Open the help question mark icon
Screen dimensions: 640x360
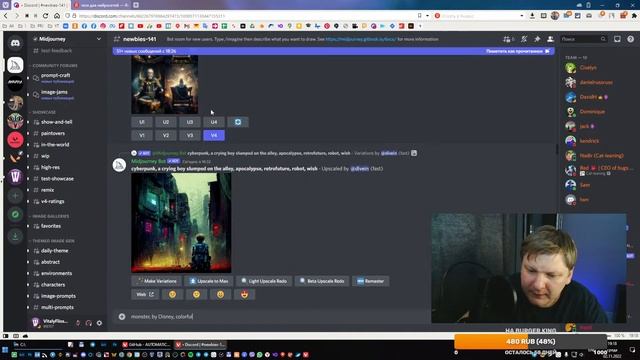[631, 39]
